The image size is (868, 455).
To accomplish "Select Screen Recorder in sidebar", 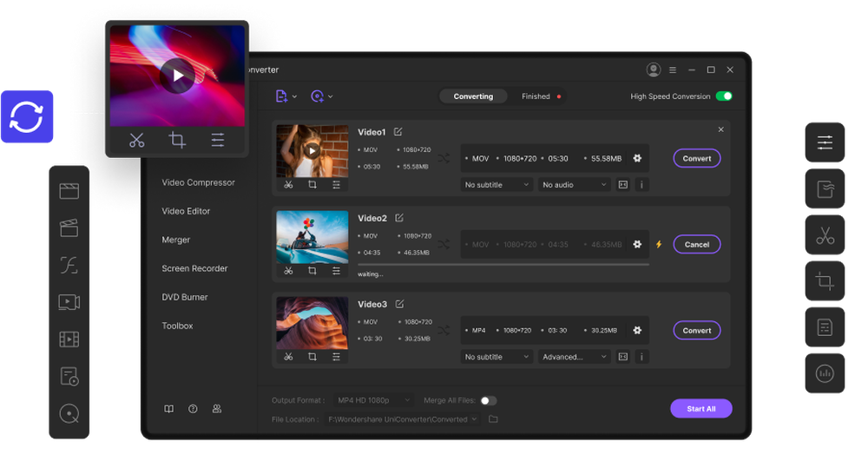I will point(194,268).
